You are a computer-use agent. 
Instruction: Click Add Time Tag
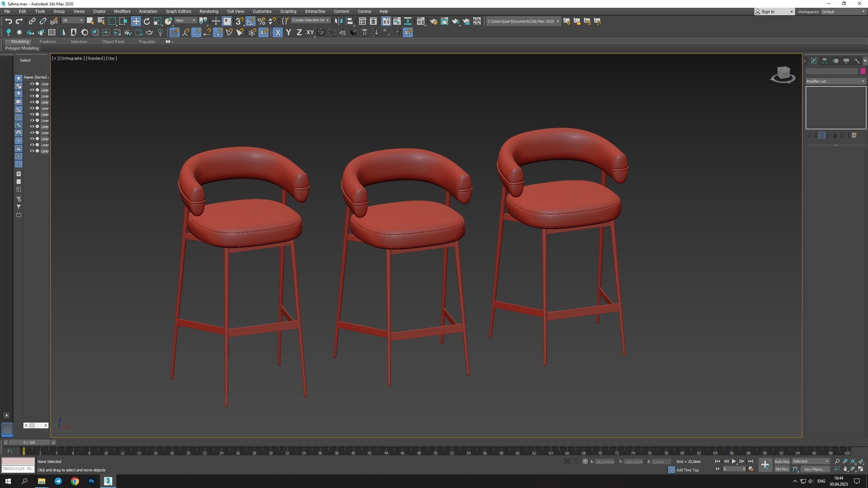point(687,470)
